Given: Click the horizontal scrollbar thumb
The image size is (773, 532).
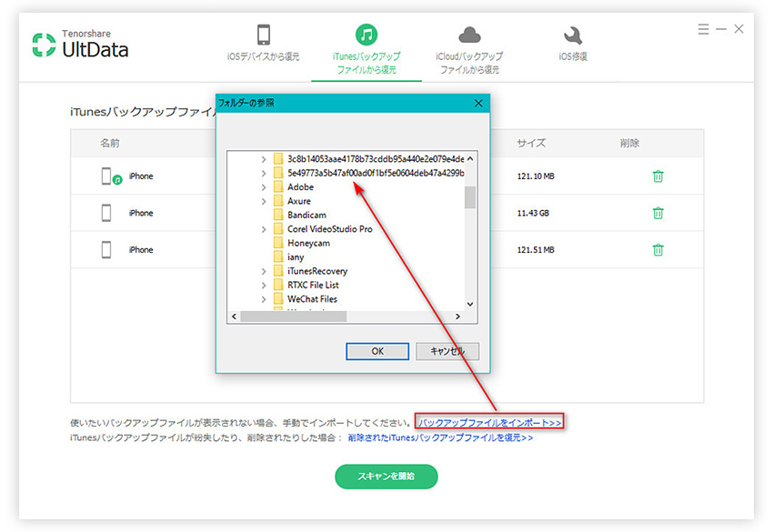Looking at the screenshot, I should click(294, 316).
